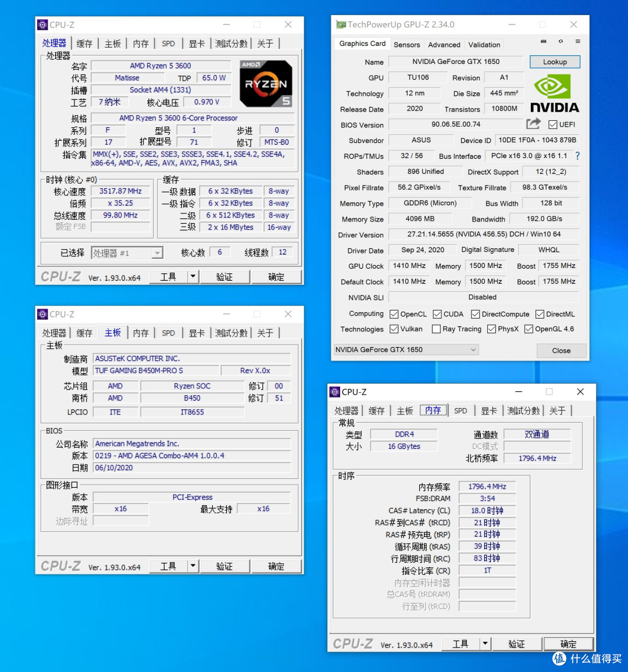The width and height of the screenshot is (628, 672).
Task: Toggle OpenGL 4.6 checkbox
Action: point(529,328)
